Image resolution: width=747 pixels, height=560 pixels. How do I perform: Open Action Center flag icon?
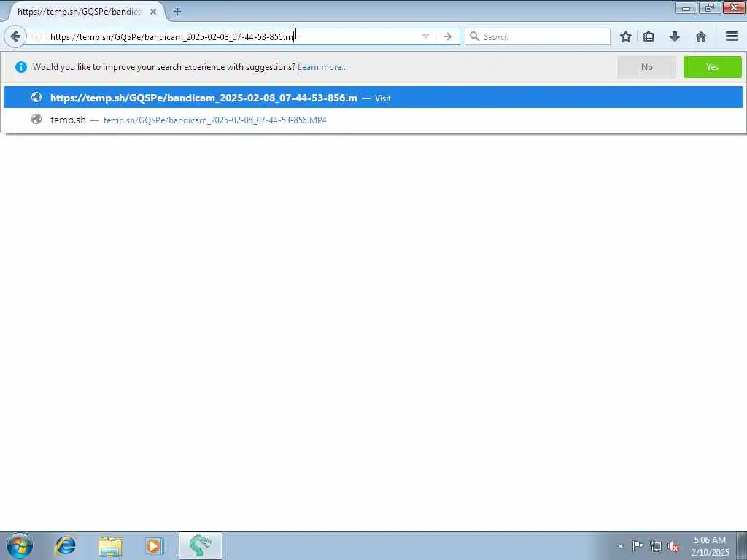(x=638, y=545)
